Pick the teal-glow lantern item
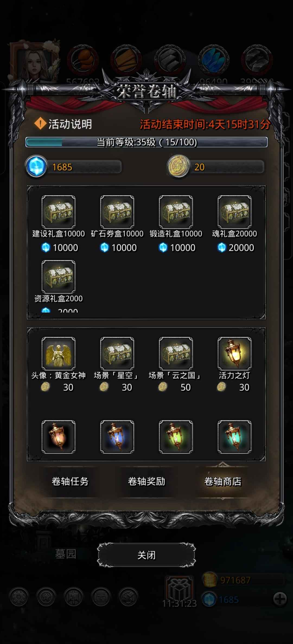 pos(234,437)
